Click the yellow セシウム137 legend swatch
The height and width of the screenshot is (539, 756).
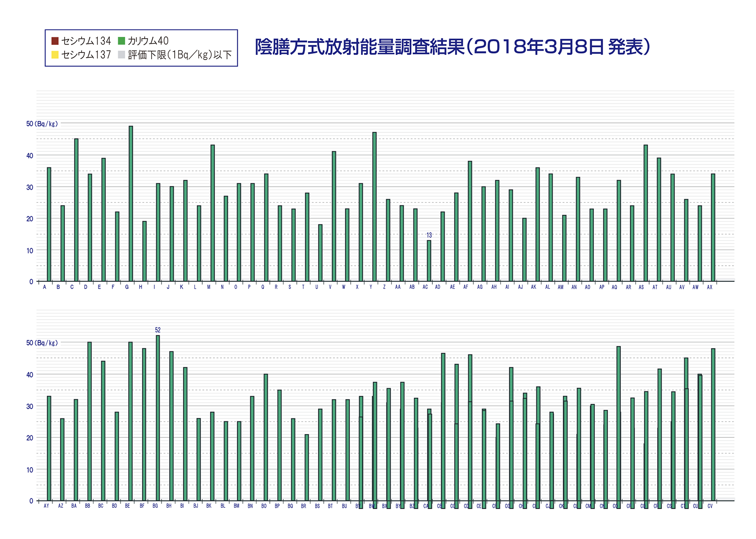tap(55, 55)
